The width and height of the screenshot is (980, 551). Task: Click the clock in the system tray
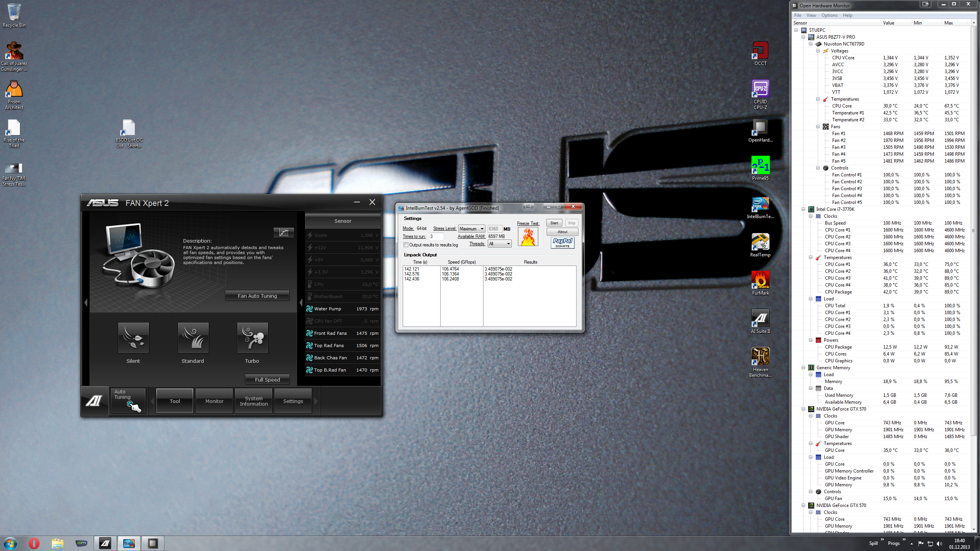(x=959, y=544)
